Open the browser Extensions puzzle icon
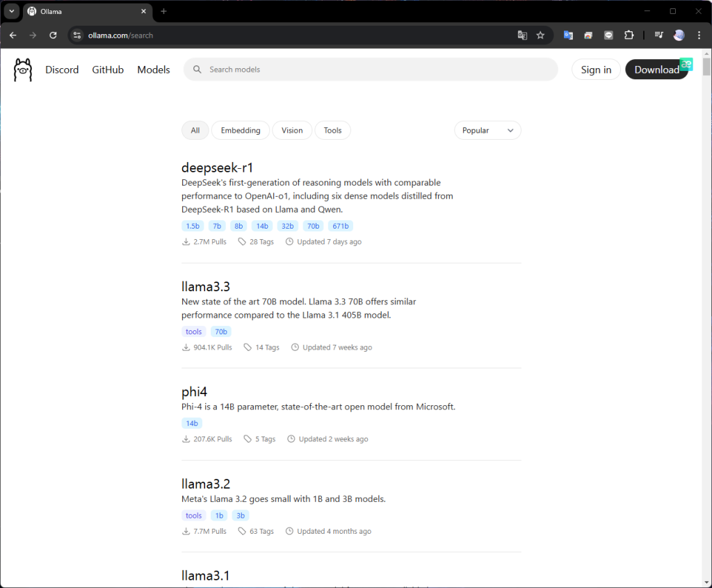Viewport: 712px width, 588px height. pyautogui.click(x=629, y=35)
